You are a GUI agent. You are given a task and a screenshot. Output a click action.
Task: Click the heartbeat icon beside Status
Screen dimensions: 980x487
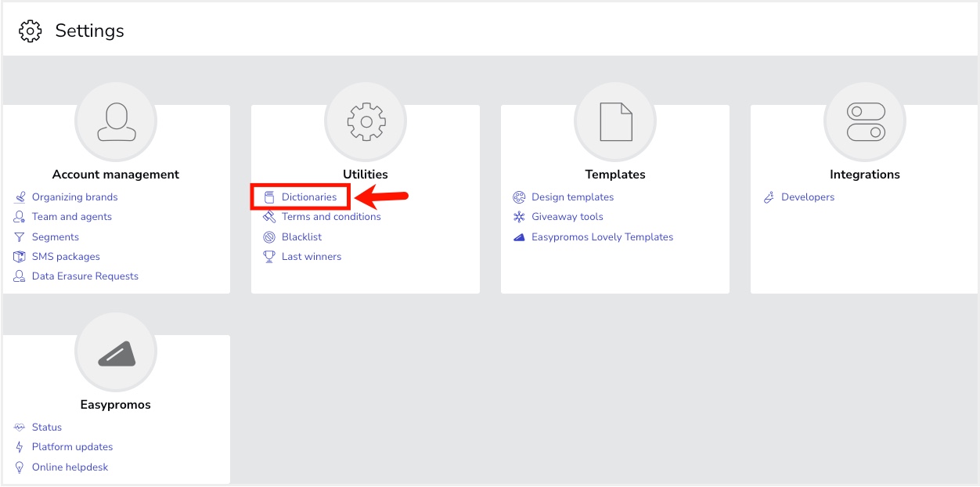click(20, 427)
